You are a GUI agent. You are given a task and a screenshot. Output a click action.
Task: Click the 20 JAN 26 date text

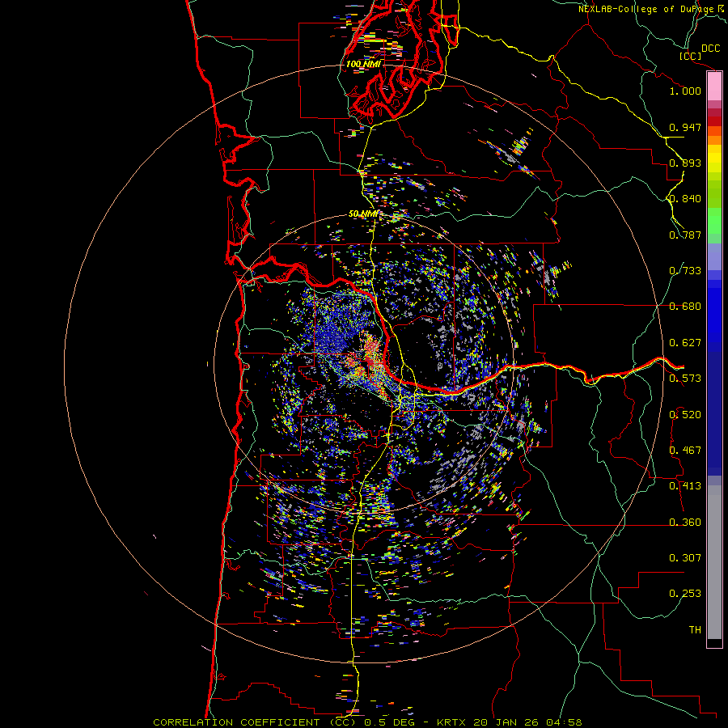(507, 722)
